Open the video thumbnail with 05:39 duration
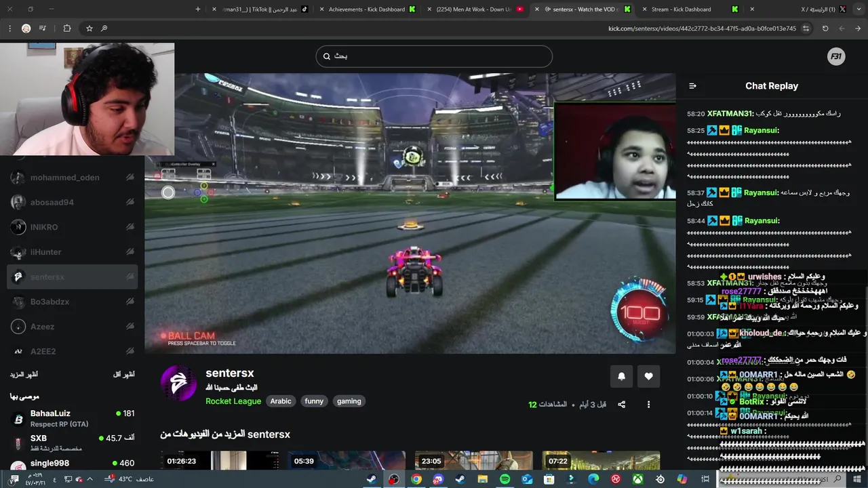Screen dimensions: 868x488 pyautogui.click(x=346, y=460)
